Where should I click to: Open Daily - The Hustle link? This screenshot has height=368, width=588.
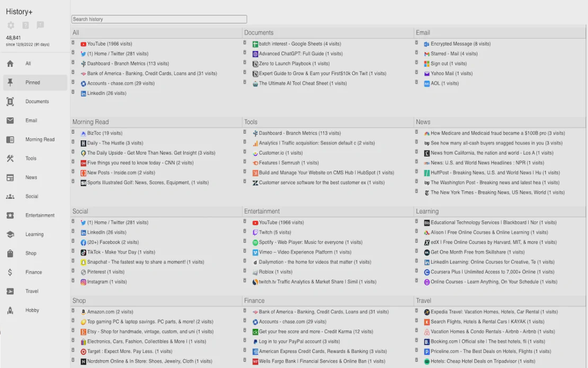115,143
